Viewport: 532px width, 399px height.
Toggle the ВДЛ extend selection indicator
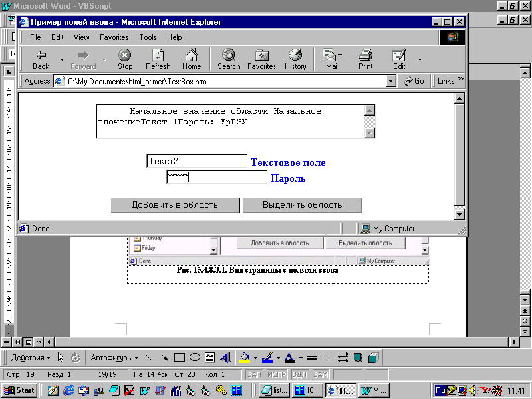click(299, 374)
